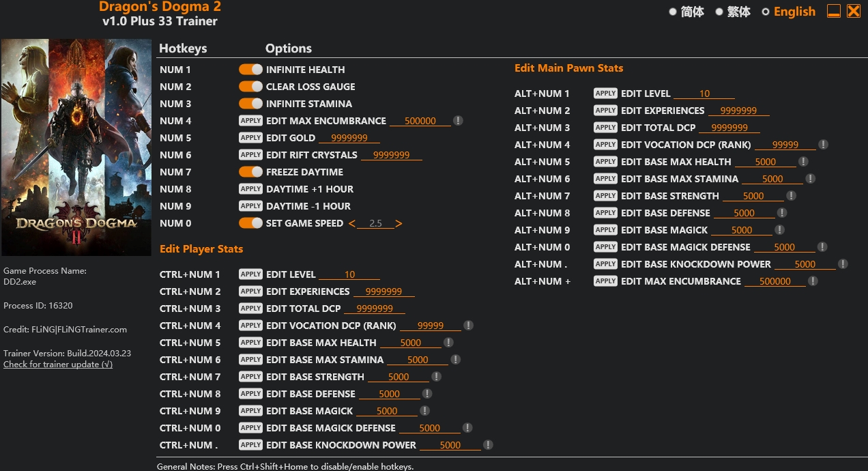Click info icon next to player Base Magick Defense

[467, 428]
